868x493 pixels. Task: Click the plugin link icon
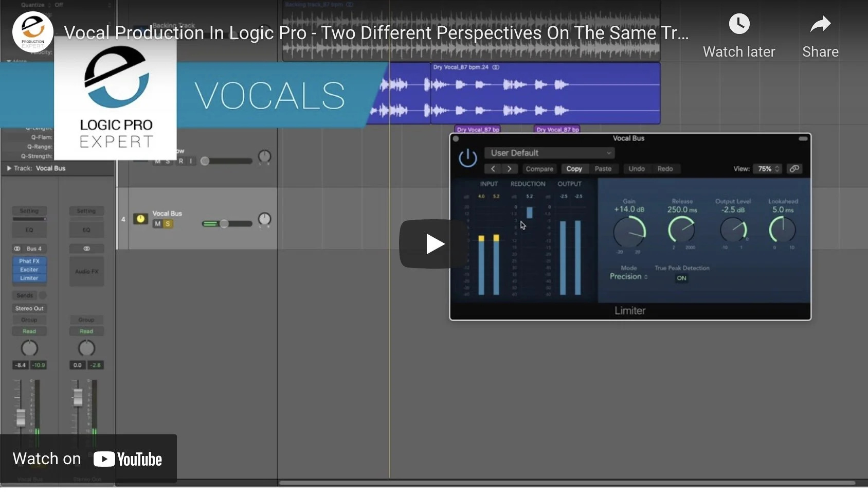(794, 169)
